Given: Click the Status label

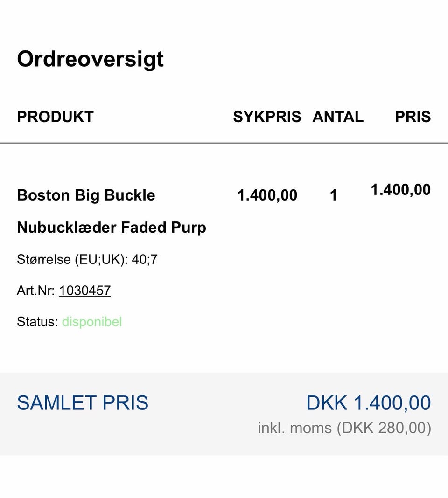Looking at the screenshot, I should click(37, 322).
